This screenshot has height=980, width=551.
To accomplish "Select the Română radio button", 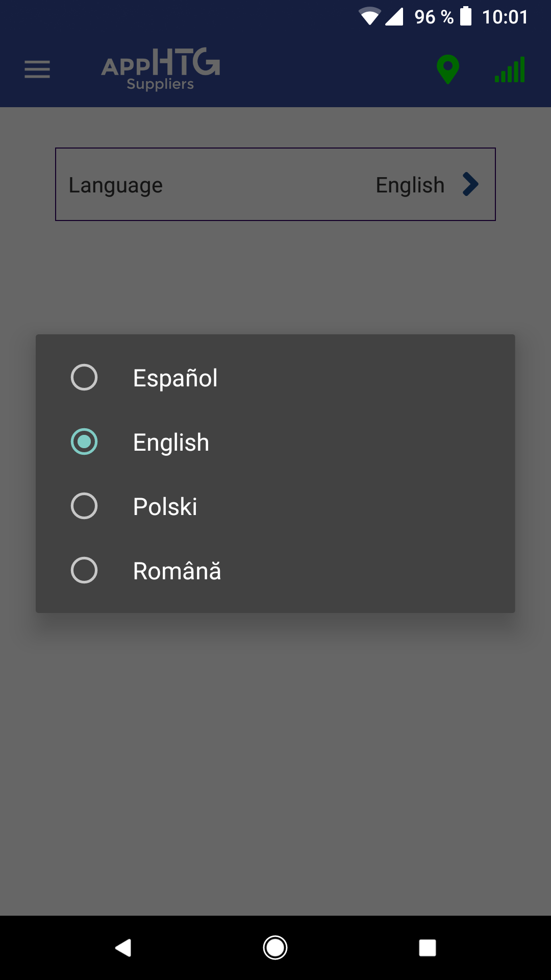I will point(84,570).
